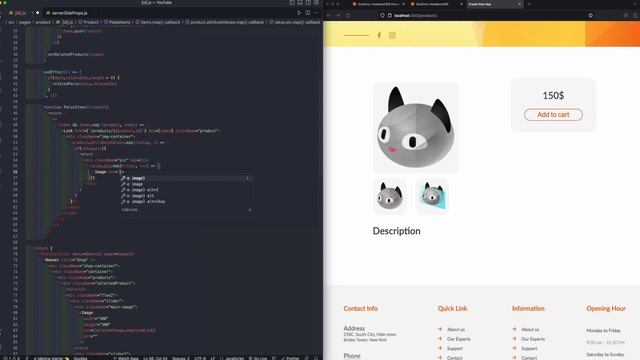Click the shield icon in the address bar
640x360 pixels.
pos(382,15)
